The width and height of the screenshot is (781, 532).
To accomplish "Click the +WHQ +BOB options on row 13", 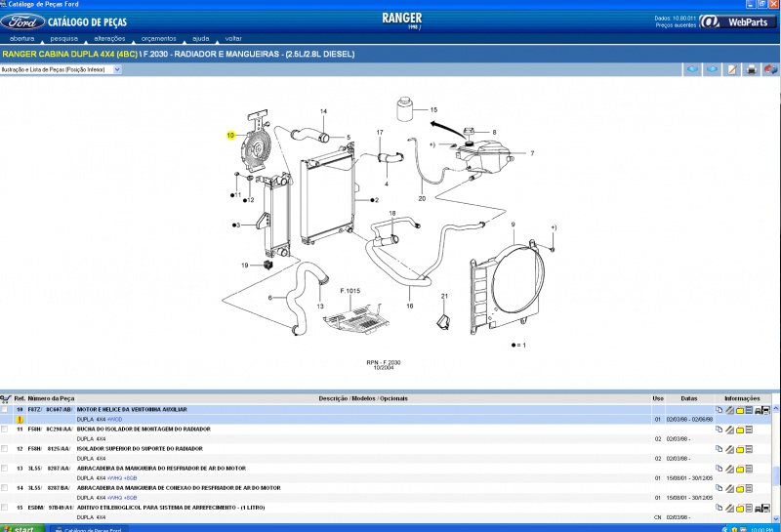I will pyautogui.click(x=122, y=478).
